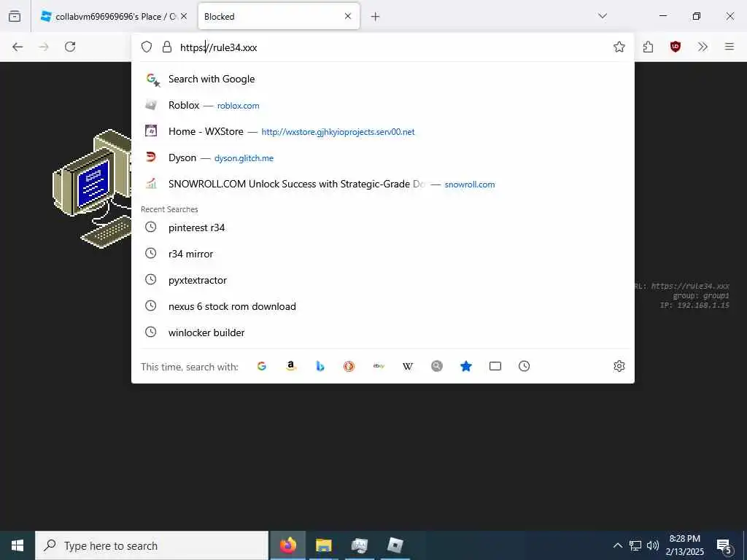Close the Blocked tab
747x560 pixels.
tap(348, 16)
